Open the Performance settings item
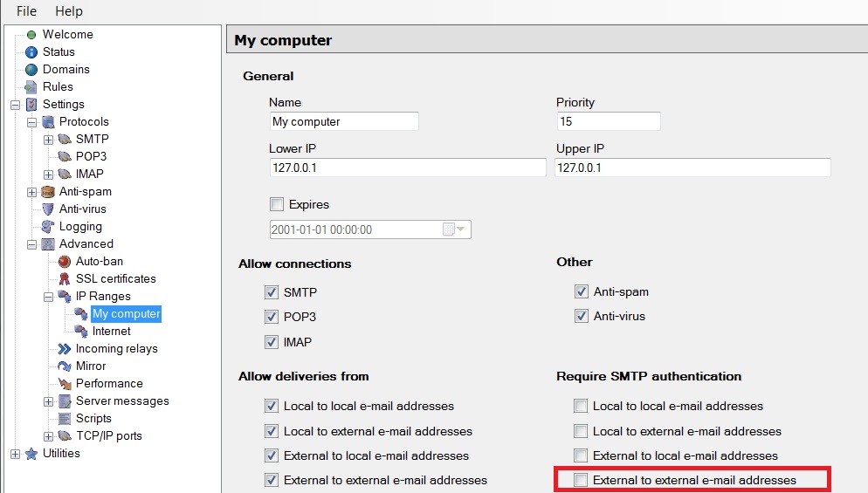The width and height of the screenshot is (868, 493). coord(108,384)
